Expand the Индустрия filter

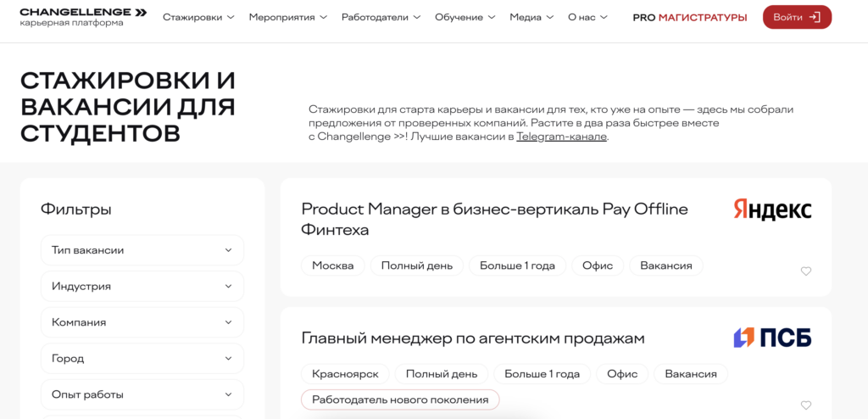pyautogui.click(x=142, y=287)
